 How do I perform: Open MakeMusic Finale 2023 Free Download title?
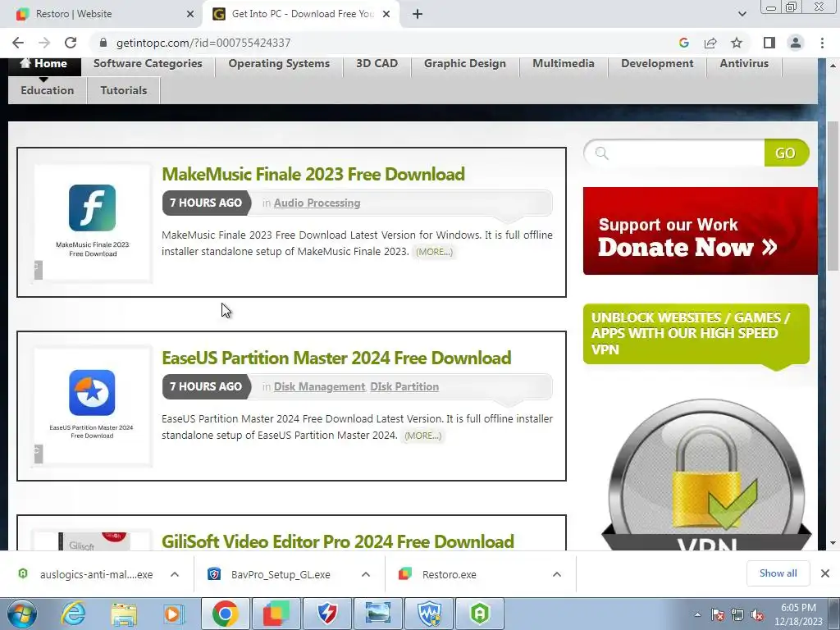point(313,174)
